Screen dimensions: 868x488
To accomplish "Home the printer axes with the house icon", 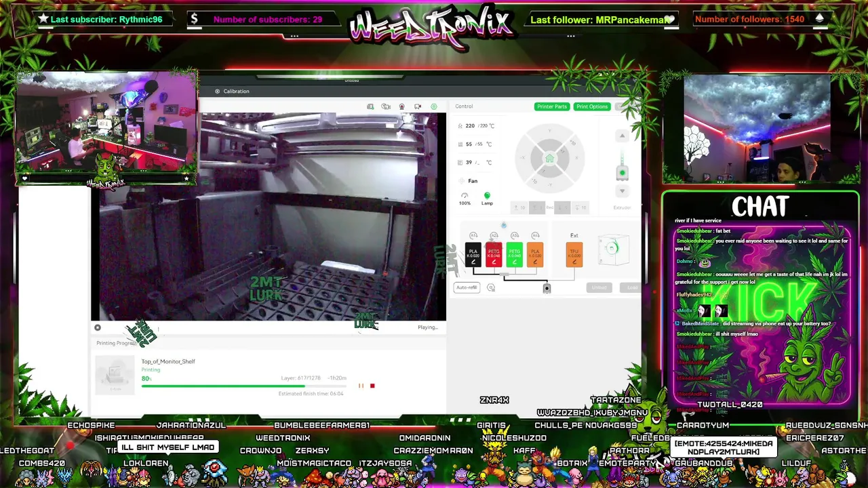I will pos(549,159).
